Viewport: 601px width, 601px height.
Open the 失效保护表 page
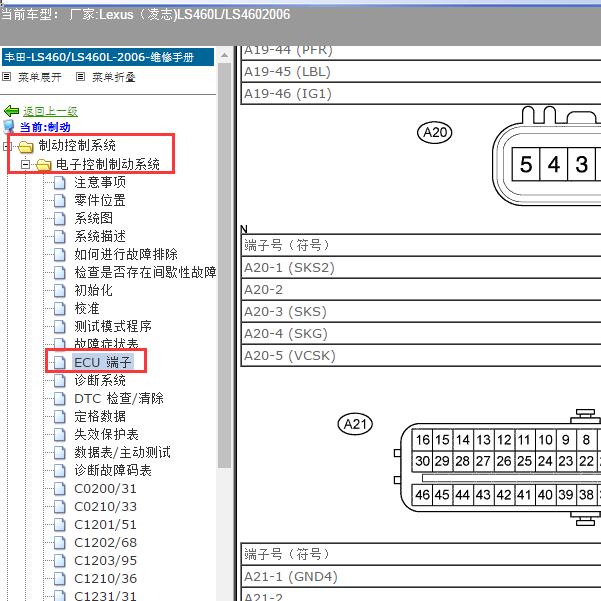pyautogui.click(x=107, y=434)
